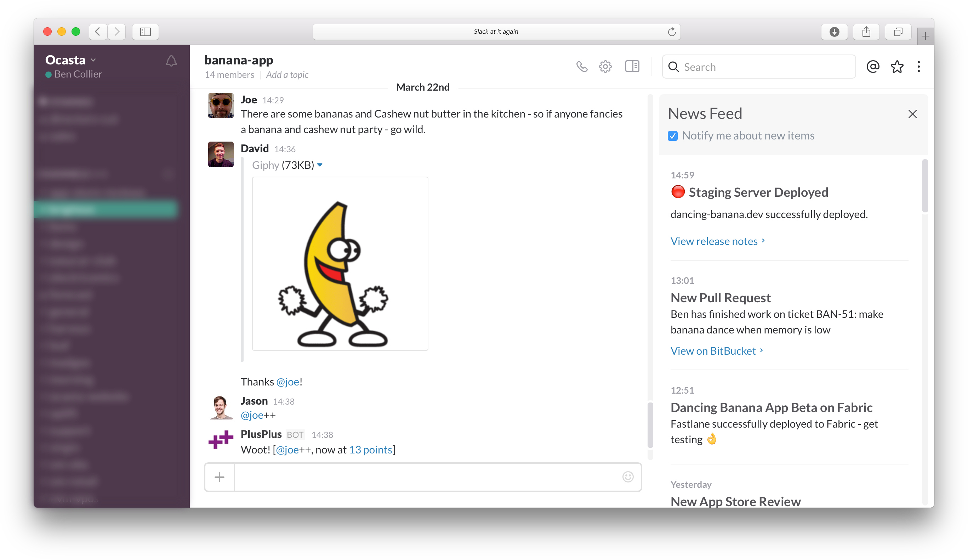Uncheck Notify me about new items
The image size is (968, 560).
pos(672,136)
